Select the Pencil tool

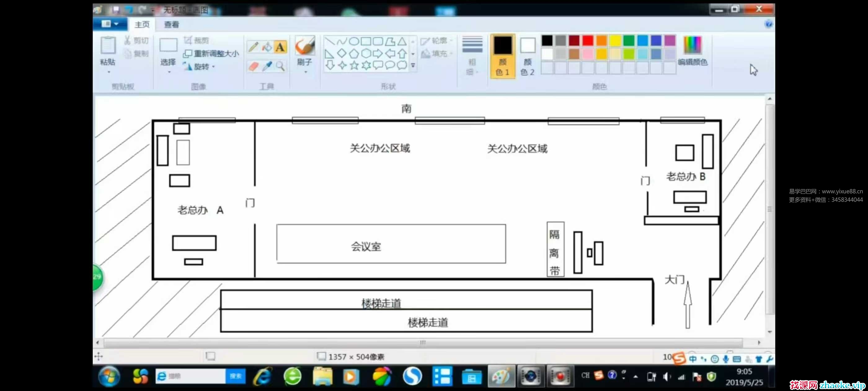pyautogui.click(x=253, y=47)
